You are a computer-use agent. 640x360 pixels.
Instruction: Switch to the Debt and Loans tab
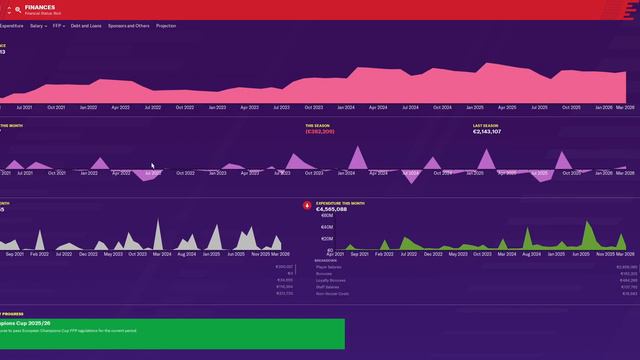86,26
